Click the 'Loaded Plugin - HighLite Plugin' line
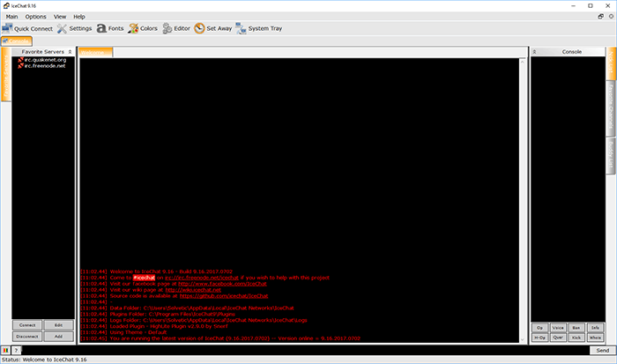Screen dimensions: 617x364 (x=154, y=326)
